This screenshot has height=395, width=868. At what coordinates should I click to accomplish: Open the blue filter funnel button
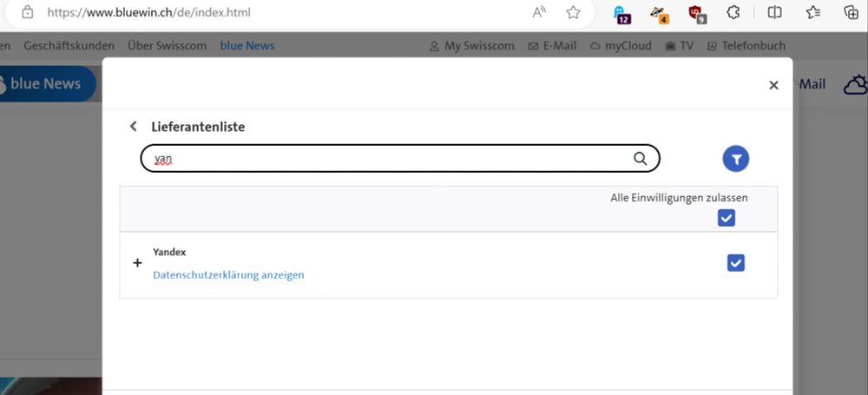coord(736,159)
